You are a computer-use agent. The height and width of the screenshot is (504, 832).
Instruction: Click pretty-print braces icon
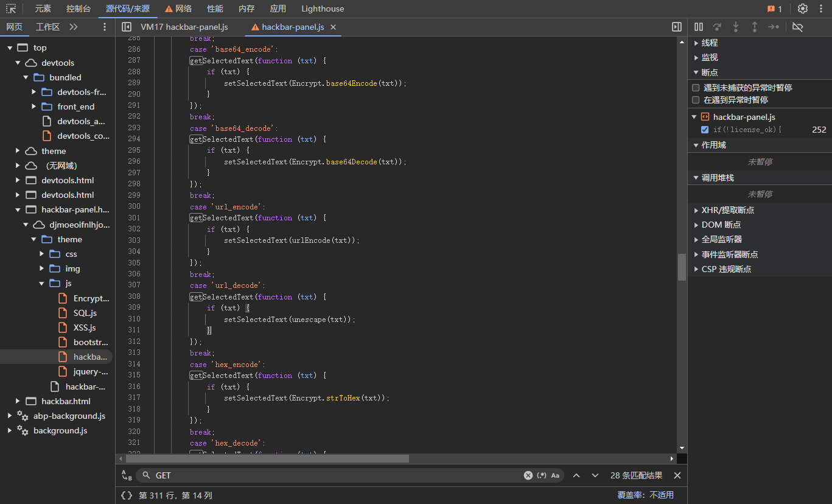tap(127, 495)
